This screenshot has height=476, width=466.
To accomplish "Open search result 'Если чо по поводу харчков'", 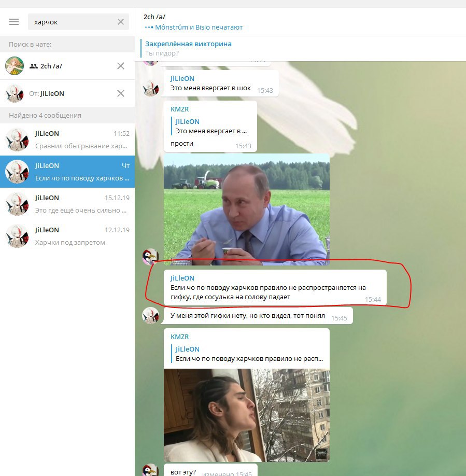I will (x=67, y=172).
